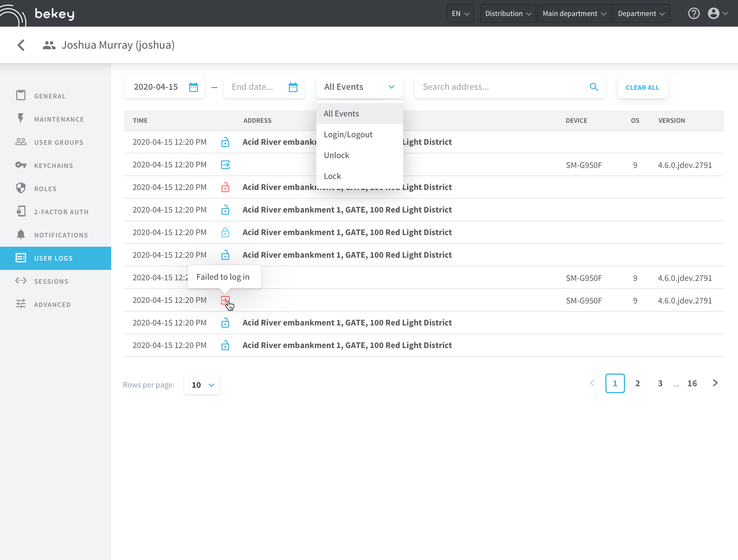Click the Notifications bell icon
Viewport: 738px width, 560px height.
[x=21, y=234]
